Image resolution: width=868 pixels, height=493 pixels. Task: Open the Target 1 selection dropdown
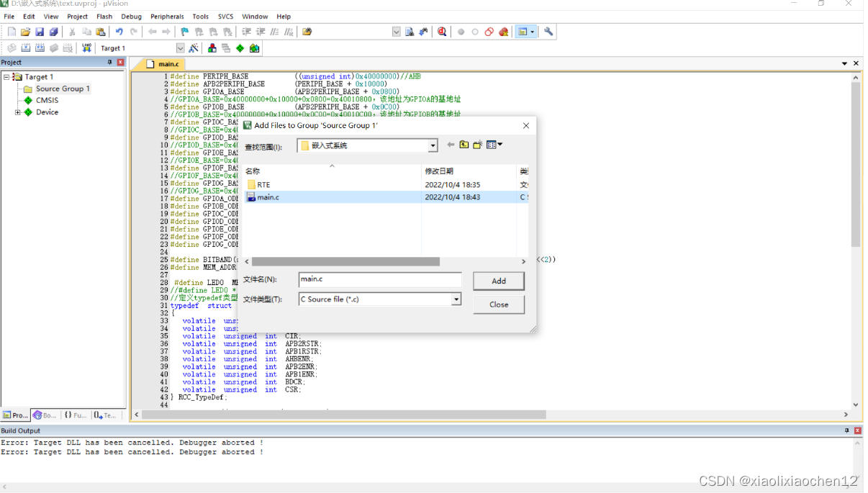coord(180,48)
